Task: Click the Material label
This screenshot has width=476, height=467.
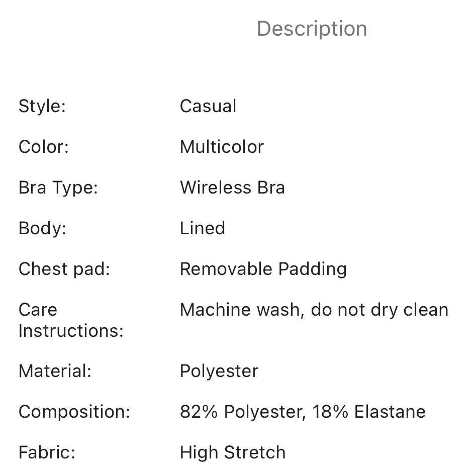Action: 55,371
